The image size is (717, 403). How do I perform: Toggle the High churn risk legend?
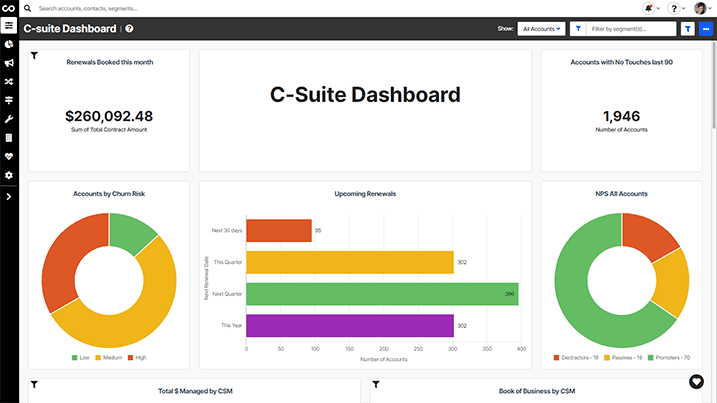(137, 358)
